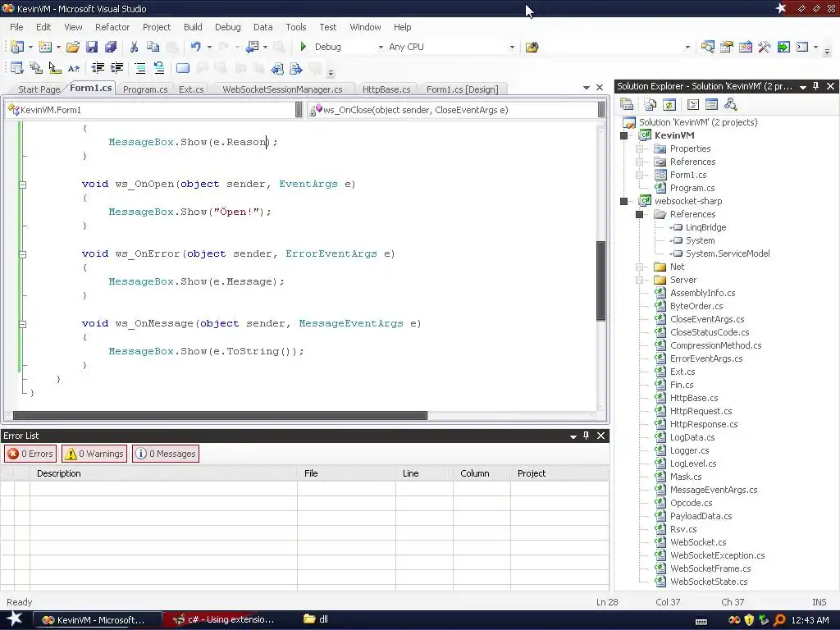This screenshot has height=630, width=840.
Task: Select the LinqBridge reference
Action: (705, 228)
